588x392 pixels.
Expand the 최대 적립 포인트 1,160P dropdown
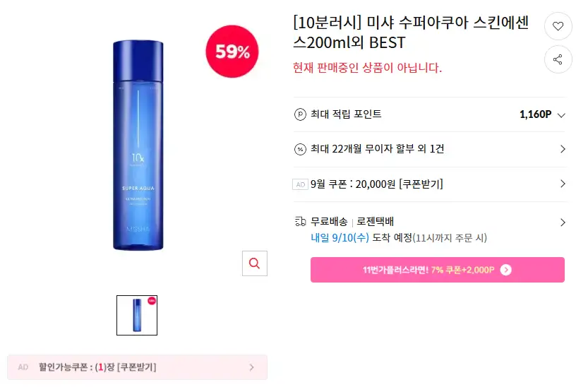pyautogui.click(x=561, y=115)
